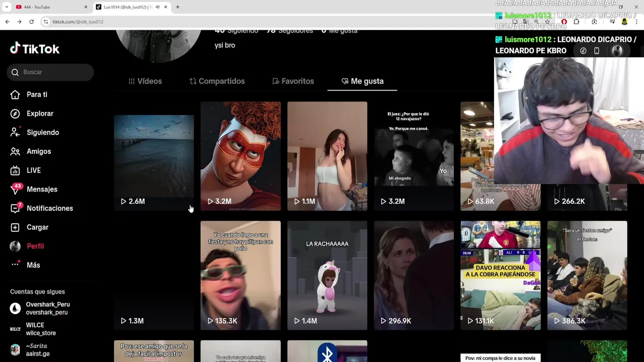644x362 pixels.
Task: Click the tiktok.com address bar URL
Action: click(x=78, y=22)
